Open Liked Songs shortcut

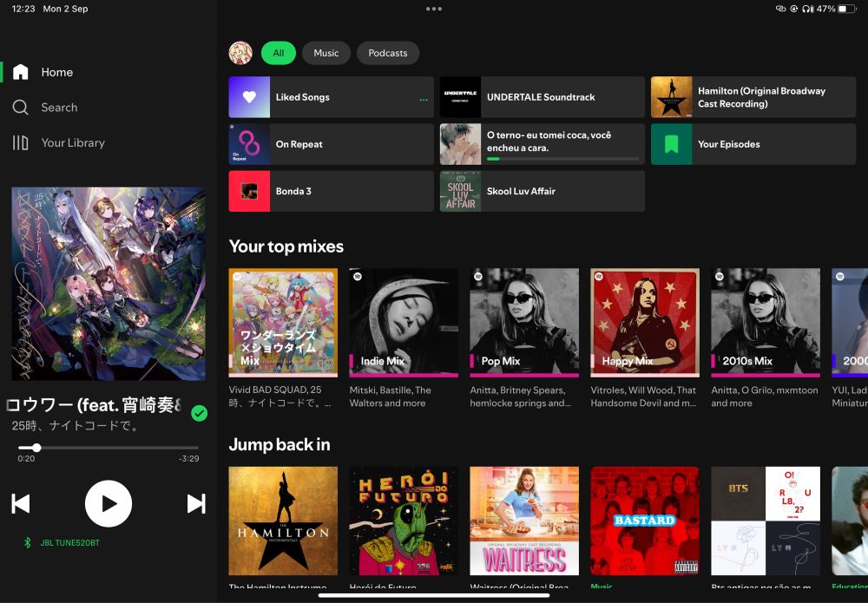[x=331, y=97]
